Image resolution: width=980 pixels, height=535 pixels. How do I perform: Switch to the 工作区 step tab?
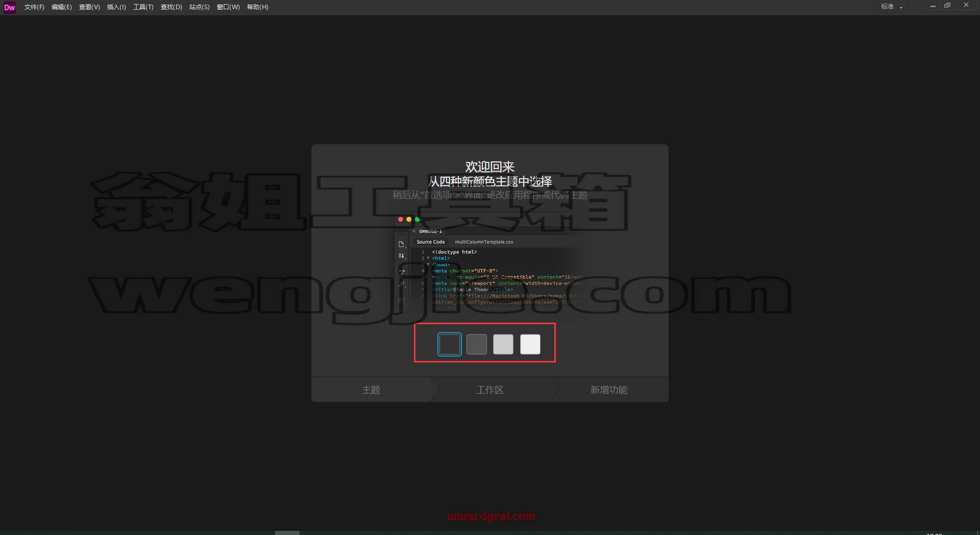click(490, 390)
